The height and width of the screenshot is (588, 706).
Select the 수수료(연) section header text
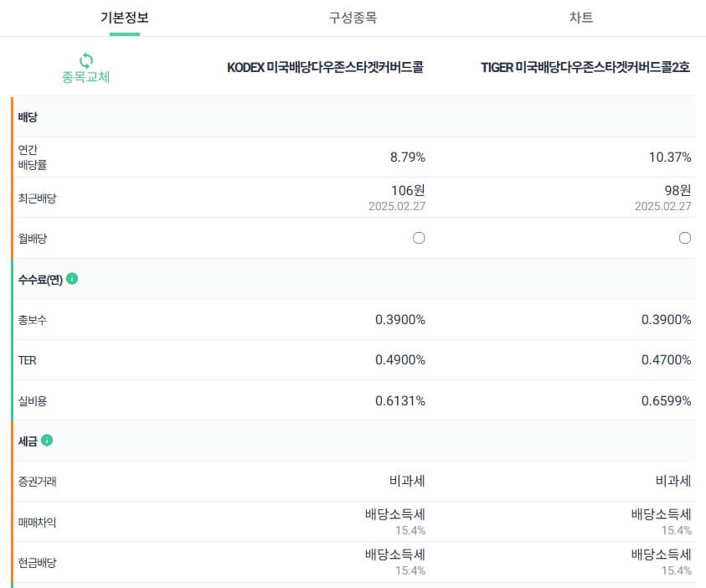[x=40, y=280]
